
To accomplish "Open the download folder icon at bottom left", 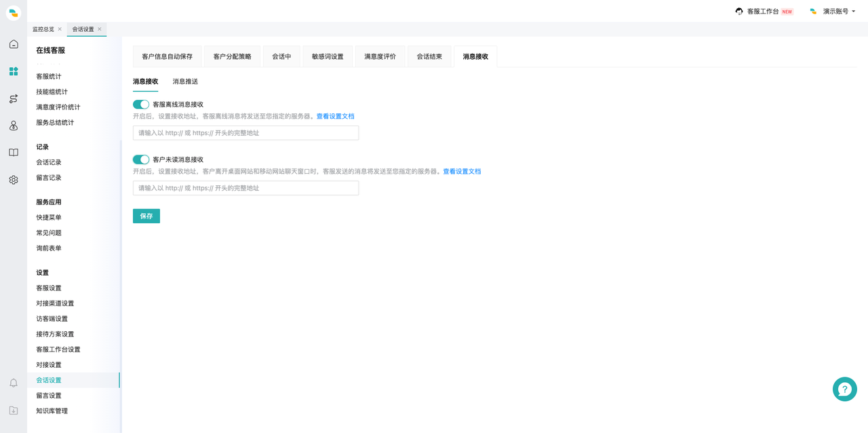I will [14, 411].
